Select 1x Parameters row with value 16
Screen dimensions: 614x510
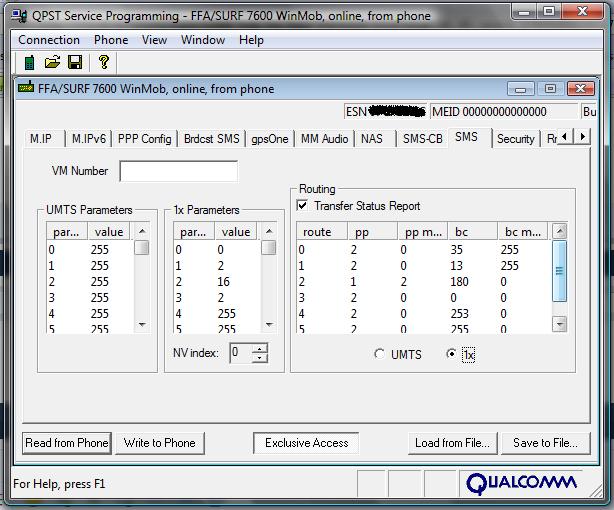point(217,282)
